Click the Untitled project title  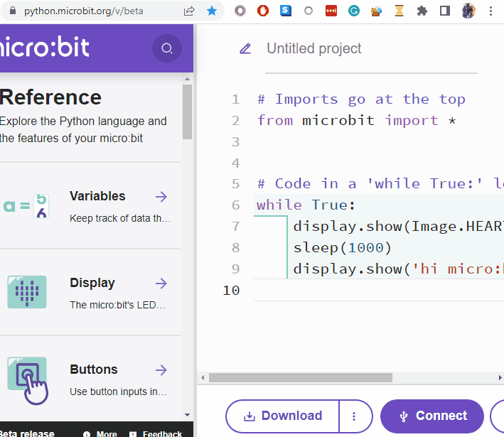pos(314,48)
